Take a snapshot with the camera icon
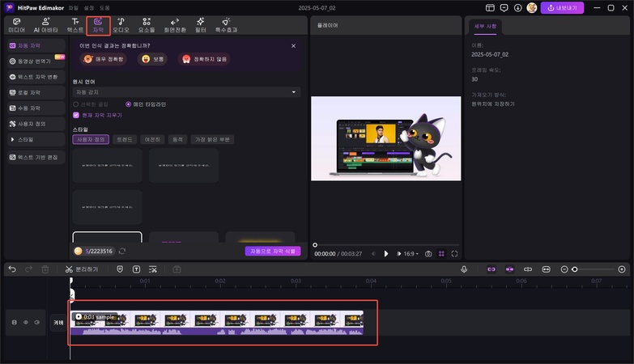 (x=428, y=254)
